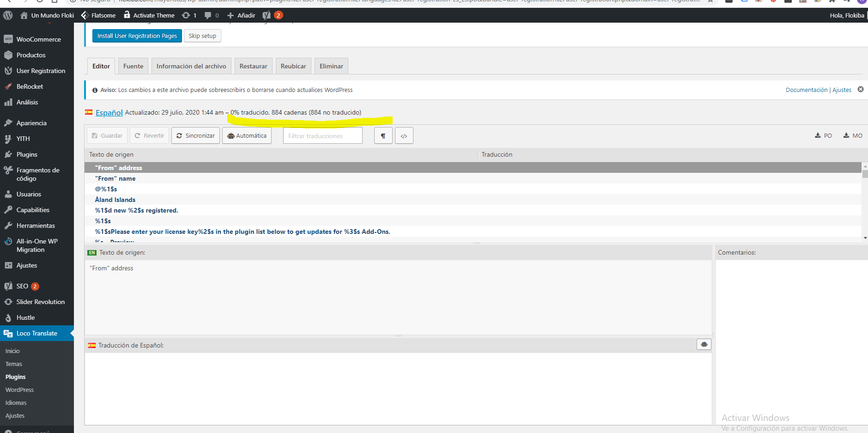
Task: Click the Skip setup button
Action: (202, 36)
